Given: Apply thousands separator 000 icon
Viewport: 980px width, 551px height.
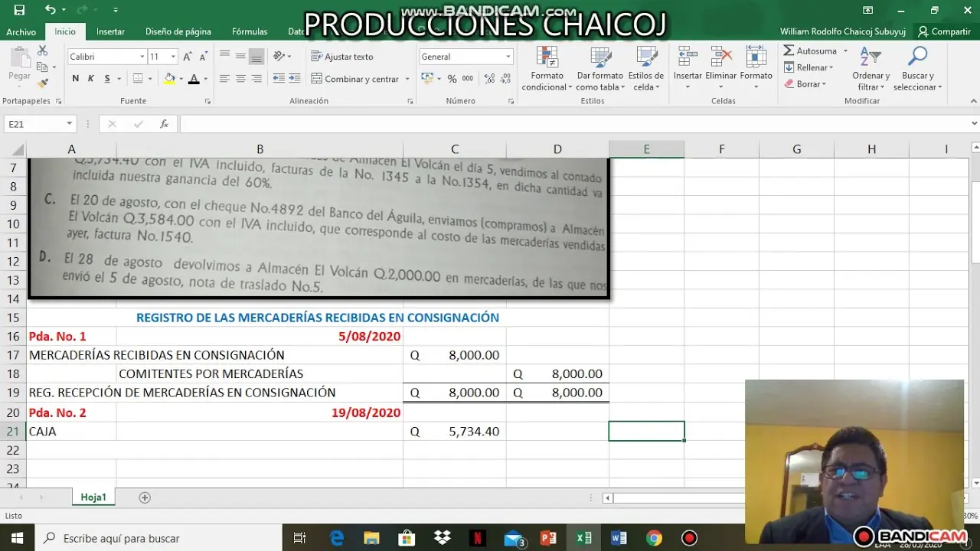Looking at the screenshot, I should click(468, 79).
